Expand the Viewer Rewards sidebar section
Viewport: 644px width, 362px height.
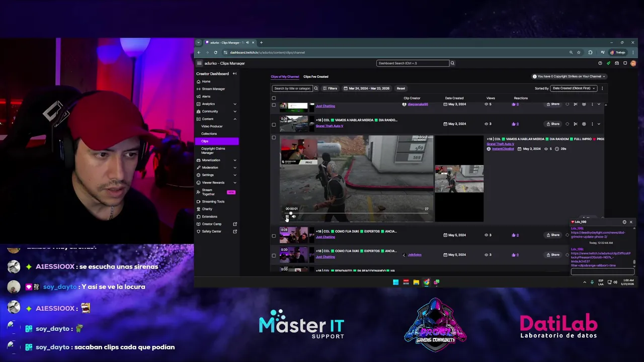235,183
